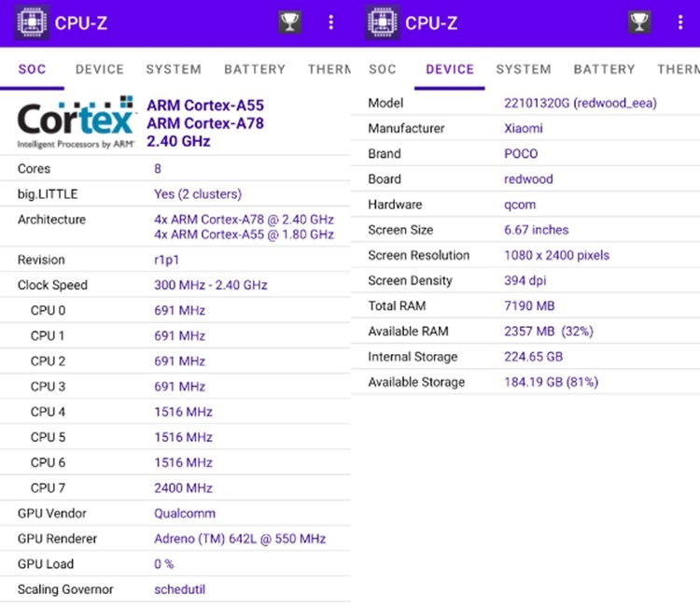Switch to BATTERY tab in left screen
Image resolution: width=700 pixels, height=609 pixels.
pos(255,69)
